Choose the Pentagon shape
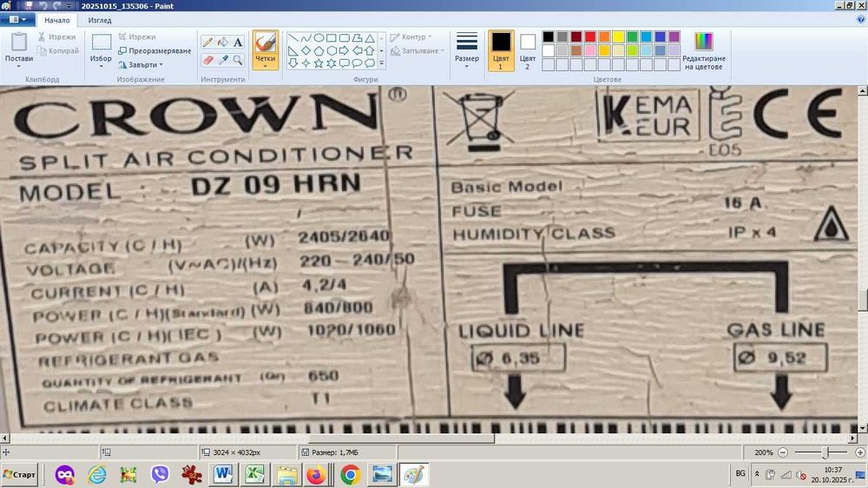The height and width of the screenshot is (488, 868). click(319, 51)
